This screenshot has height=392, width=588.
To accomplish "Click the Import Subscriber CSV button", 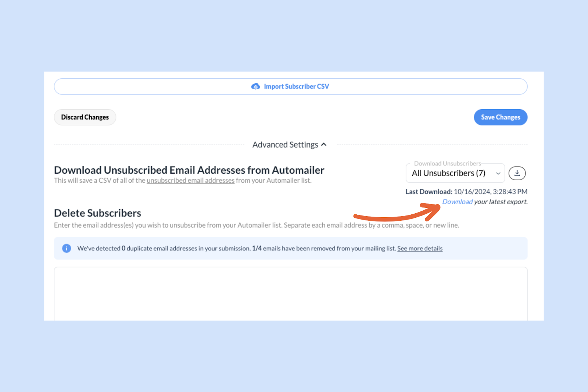I will pyautogui.click(x=290, y=86).
